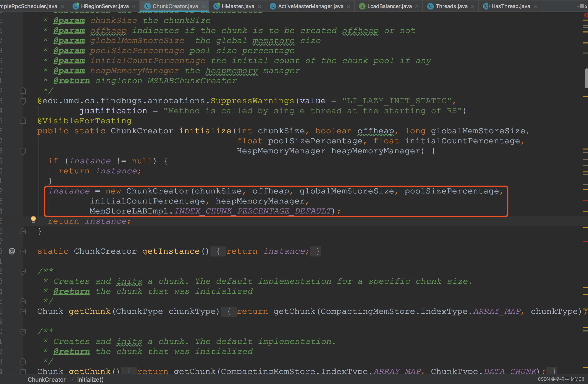Click the red error indicator in the stripe
The height and width of the screenshot is (384, 588).
[586, 15]
